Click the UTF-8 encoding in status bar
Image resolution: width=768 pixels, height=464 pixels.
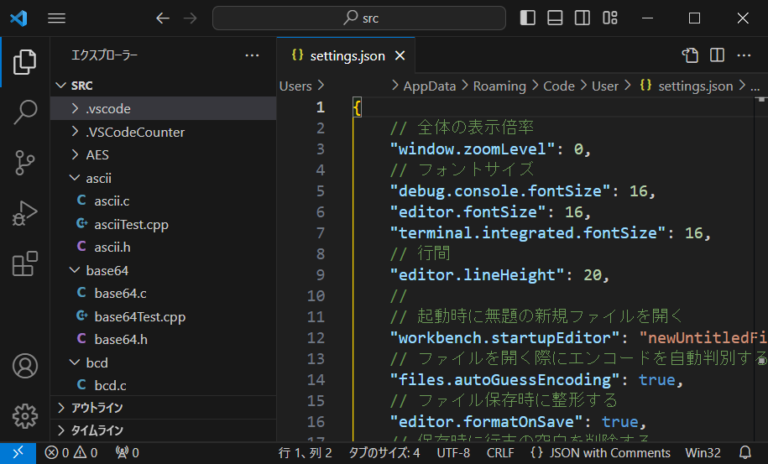(453, 453)
